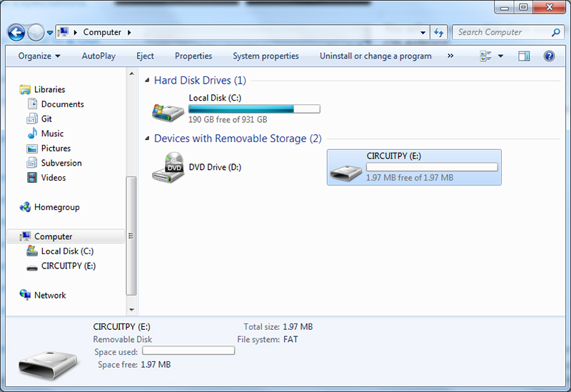Image resolution: width=571 pixels, height=392 pixels.
Task: Click the Back navigation arrow button
Action: [x=16, y=32]
